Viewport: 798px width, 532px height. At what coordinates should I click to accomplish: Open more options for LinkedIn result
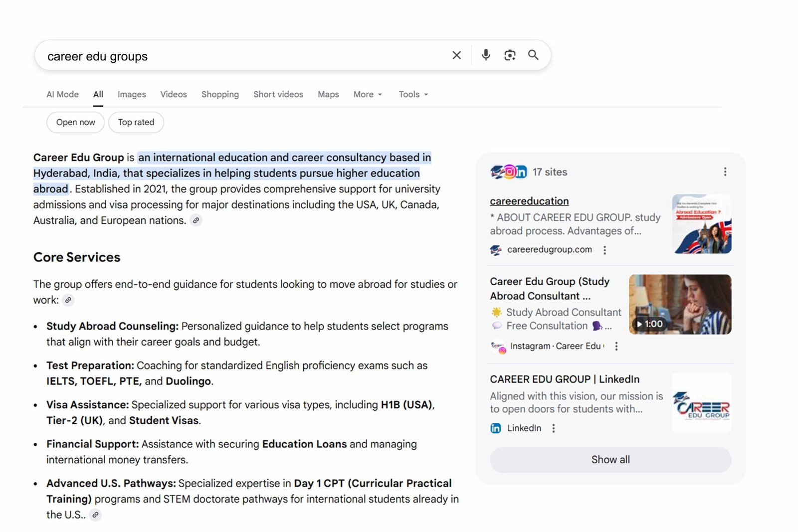553,428
